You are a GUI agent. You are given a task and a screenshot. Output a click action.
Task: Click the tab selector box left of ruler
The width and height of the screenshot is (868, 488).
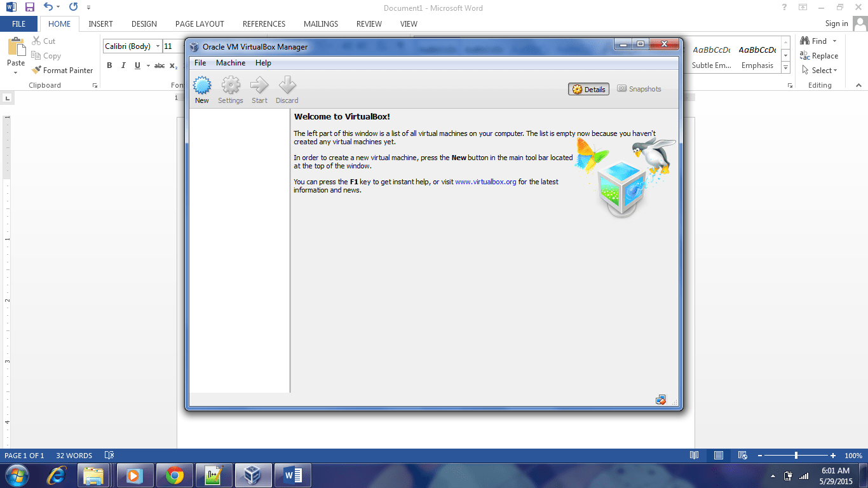coord(7,98)
